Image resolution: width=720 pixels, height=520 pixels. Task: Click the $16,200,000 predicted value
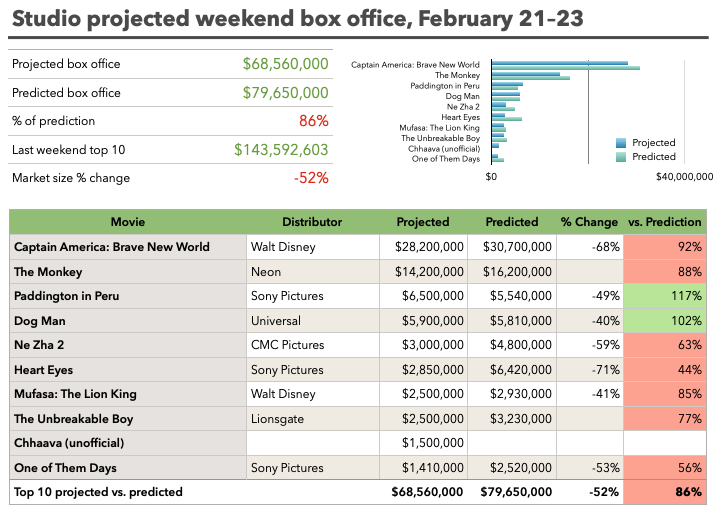tap(517, 272)
